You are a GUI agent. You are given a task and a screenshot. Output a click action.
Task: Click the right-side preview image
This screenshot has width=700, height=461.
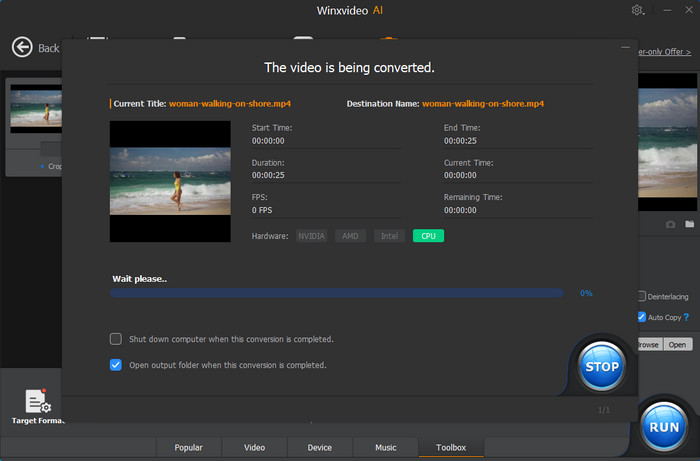pos(667,143)
